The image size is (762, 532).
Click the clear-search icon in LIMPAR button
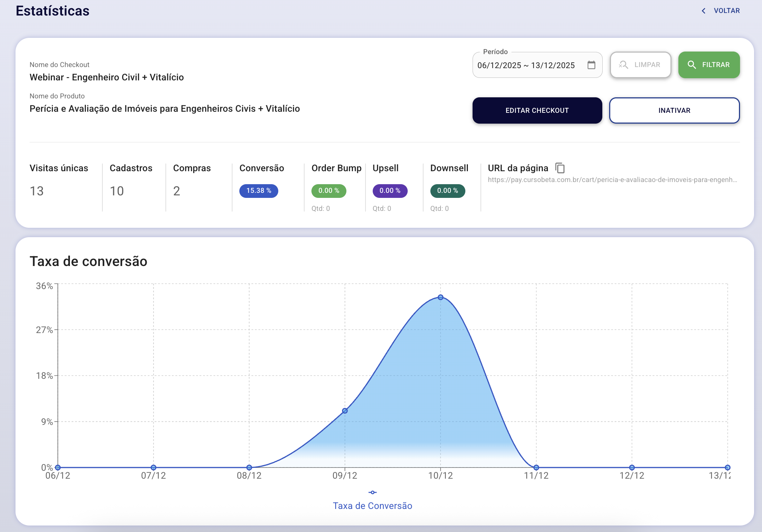coord(623,65)
